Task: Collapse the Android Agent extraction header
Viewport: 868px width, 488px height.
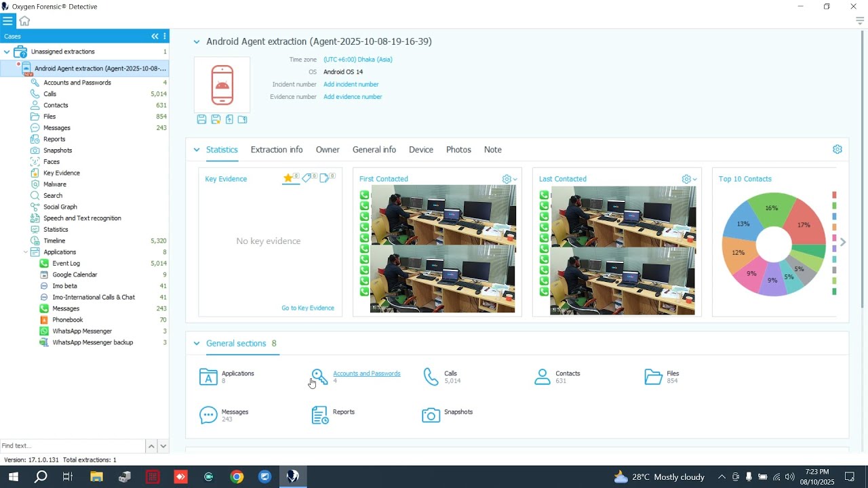Action: pos(197,42)
